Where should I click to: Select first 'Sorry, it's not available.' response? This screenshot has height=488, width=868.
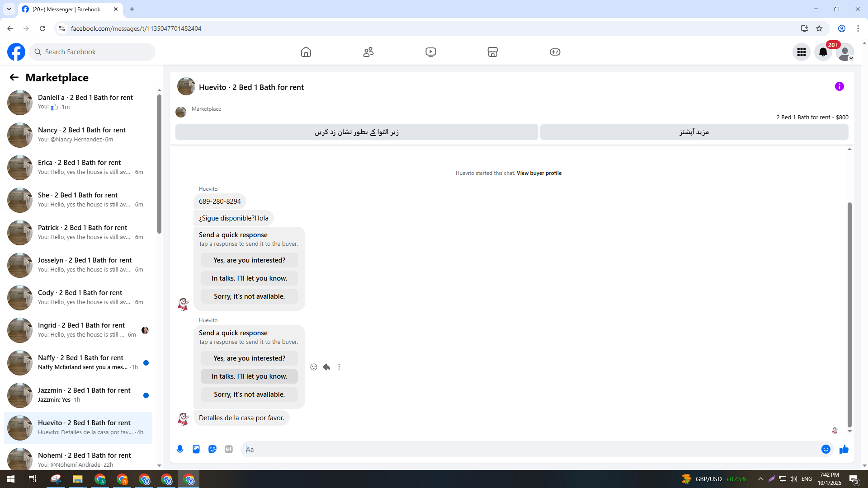point(249,296)
